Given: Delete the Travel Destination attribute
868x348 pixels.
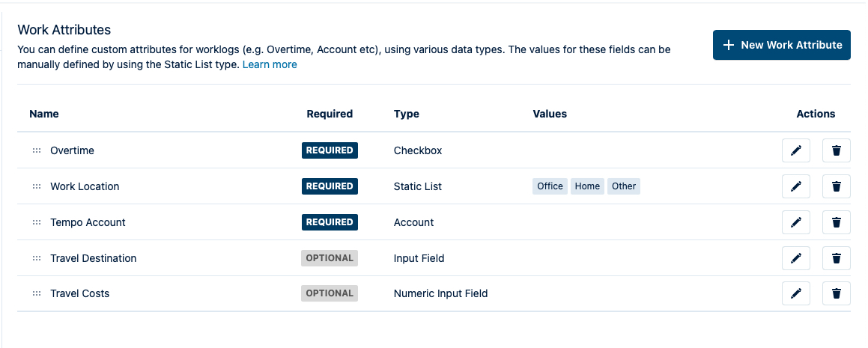Looking at the screenshot, I should pos(836,258).
